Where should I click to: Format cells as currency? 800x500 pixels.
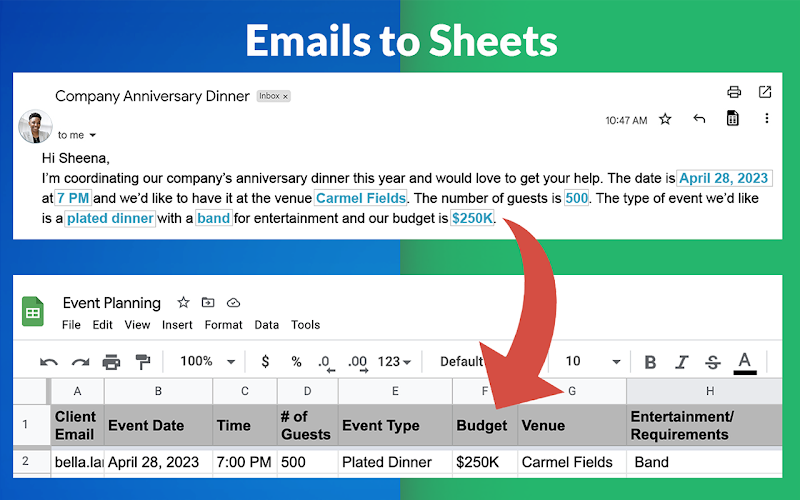[265, 361]
